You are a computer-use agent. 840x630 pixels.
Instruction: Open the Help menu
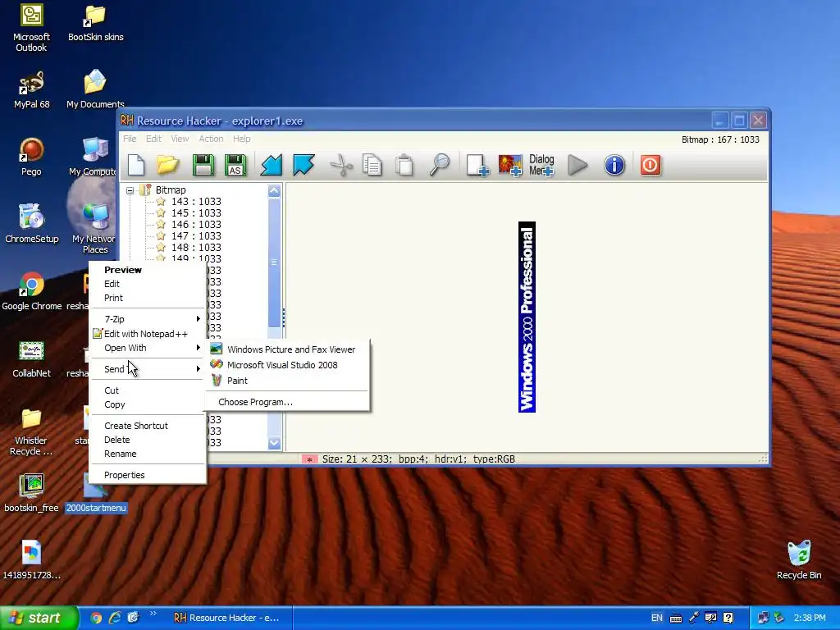coord(242,139)
